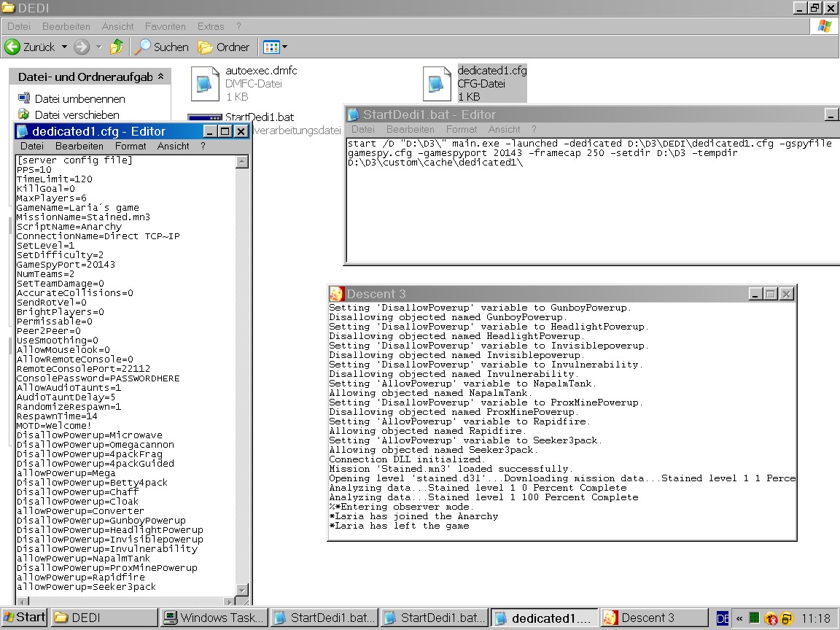Select the autoexec.dmfc file icon

pos(205,84)
